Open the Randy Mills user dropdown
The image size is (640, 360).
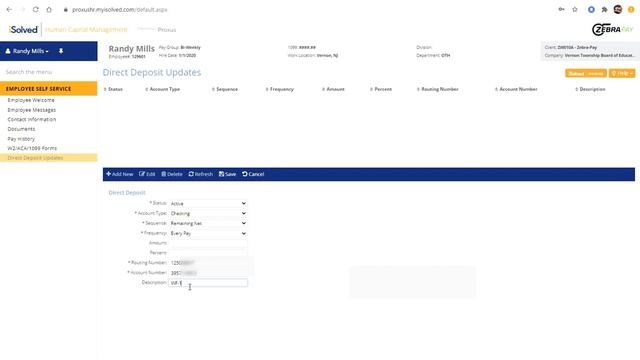coord(27,51)
